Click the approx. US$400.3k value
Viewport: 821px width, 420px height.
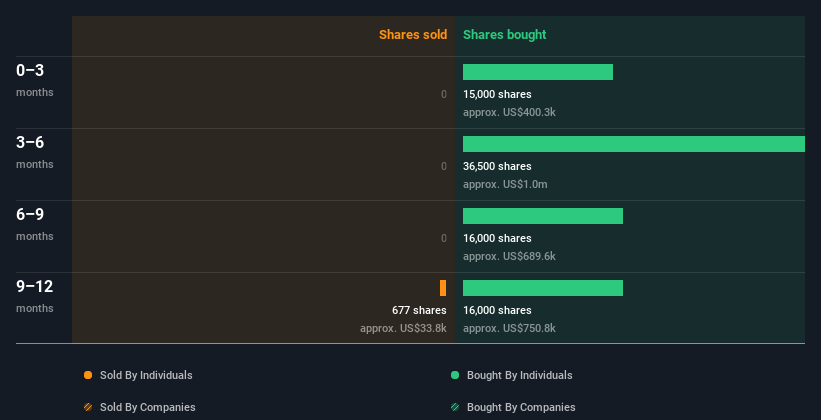509,112
